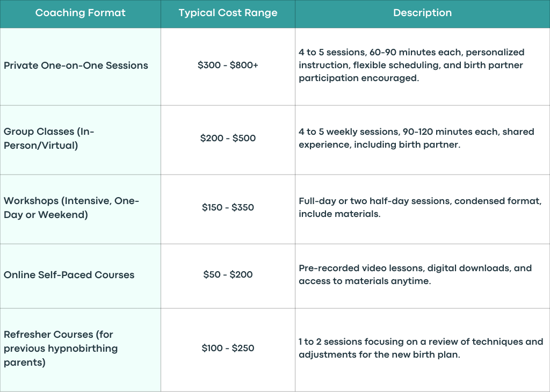The height and width of the screenshot is (392, 550).
Task: Select Workshops (Intensive, One-Day or Weekend) cell
Action: click(81, 209)
